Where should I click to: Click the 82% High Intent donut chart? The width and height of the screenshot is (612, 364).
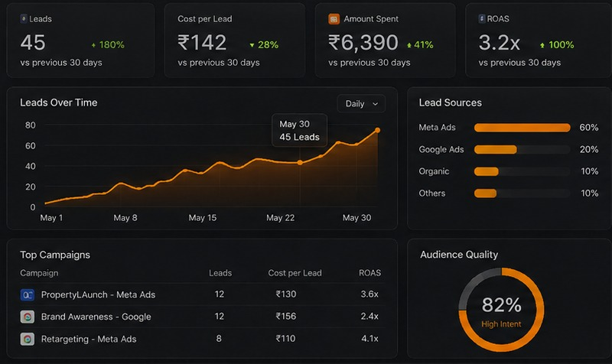(501, 310)
